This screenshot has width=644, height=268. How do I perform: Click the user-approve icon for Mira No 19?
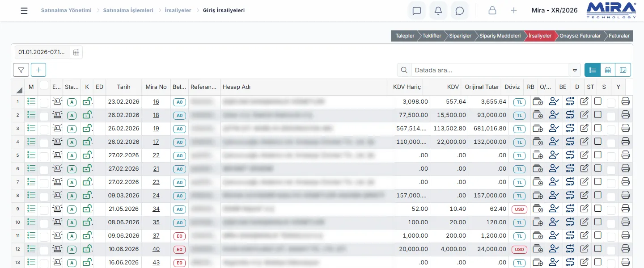point(554,128)
